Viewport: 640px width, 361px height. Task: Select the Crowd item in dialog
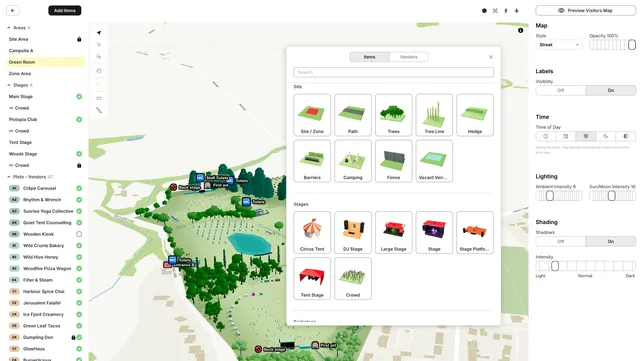pos(353,279)
